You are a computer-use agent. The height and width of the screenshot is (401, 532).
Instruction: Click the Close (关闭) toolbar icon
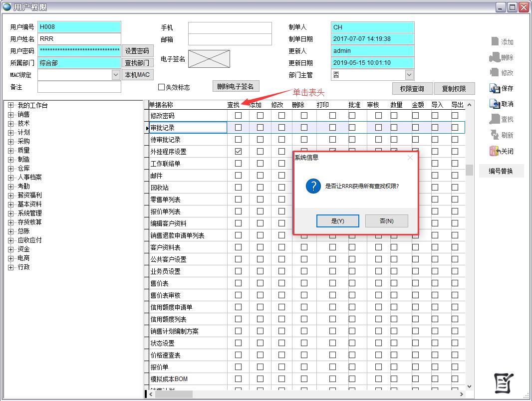click(495, 151)
